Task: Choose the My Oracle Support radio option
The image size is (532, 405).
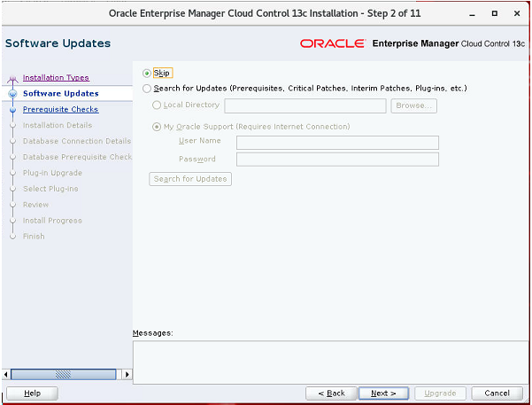Action: click(158, 127)
